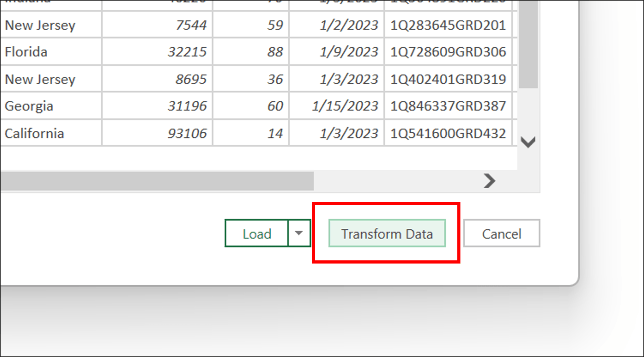Viewport: 644px width, 357px height.
Task: Click the horizontal scroll right arrow
Action: click(489, 181)
